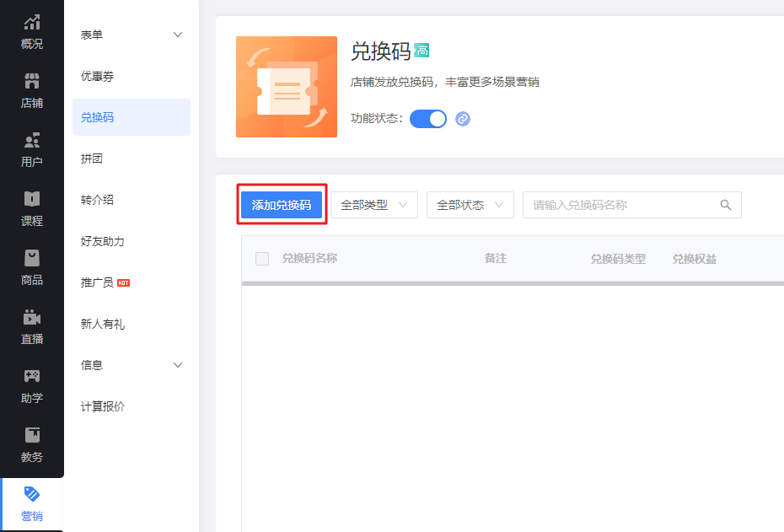This screenshot has height=532, width=784.
Task: Click the 兑换码名称 column header
Action: click(x=309, y=259)
